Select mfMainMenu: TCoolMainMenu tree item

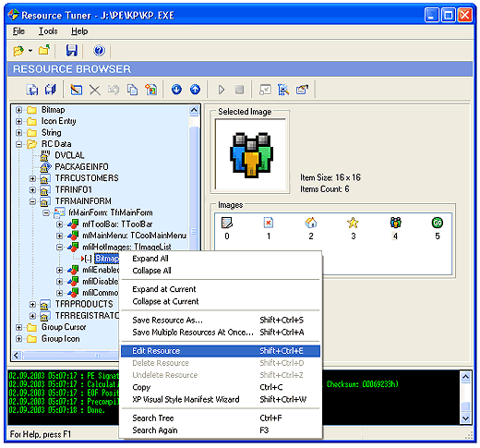point(134,236)
